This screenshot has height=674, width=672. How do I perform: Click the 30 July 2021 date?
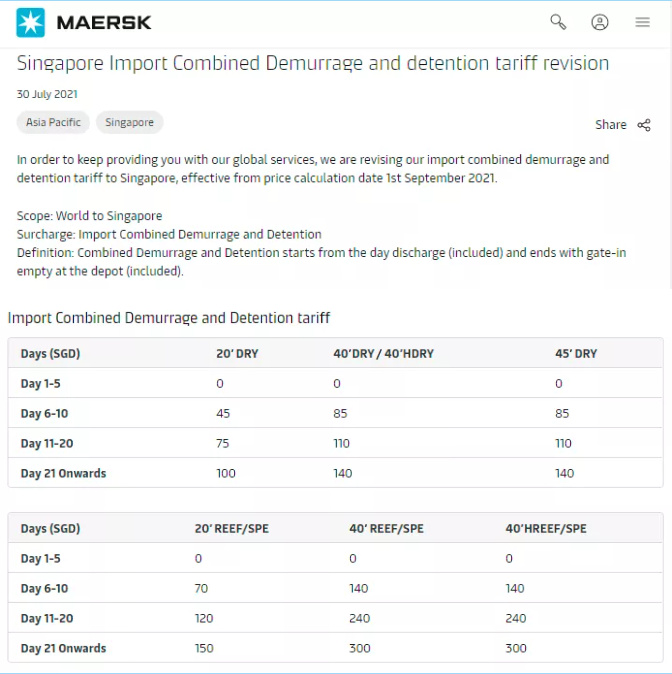click(47, 94)
